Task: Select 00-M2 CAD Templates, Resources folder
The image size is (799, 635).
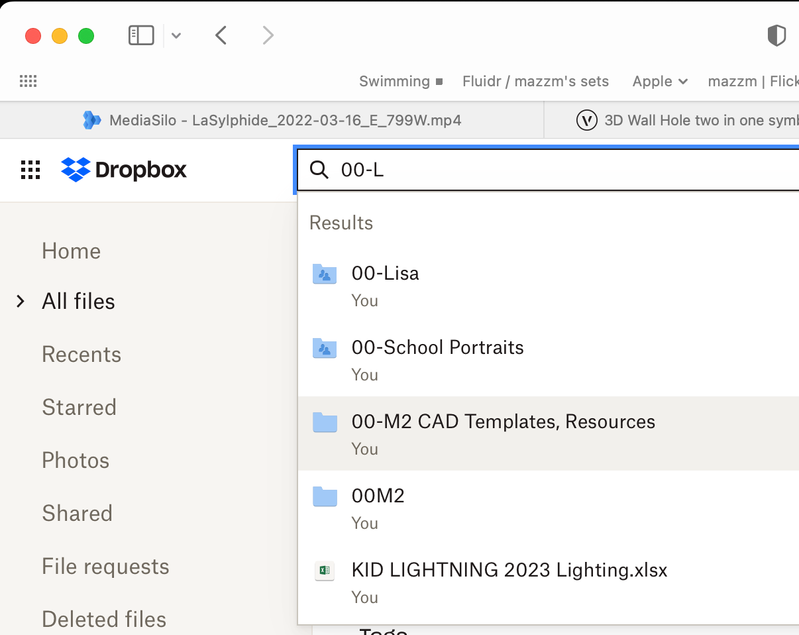Action: [503, 422]
